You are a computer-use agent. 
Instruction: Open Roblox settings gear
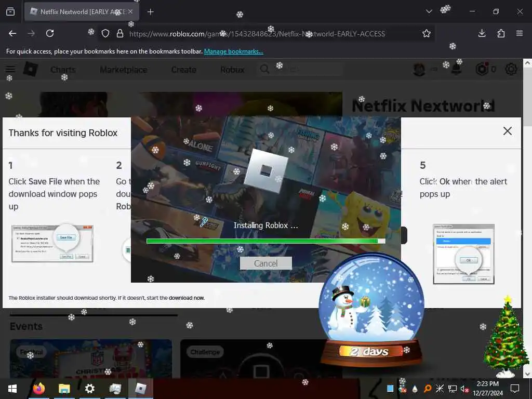(x=511, y=69)
